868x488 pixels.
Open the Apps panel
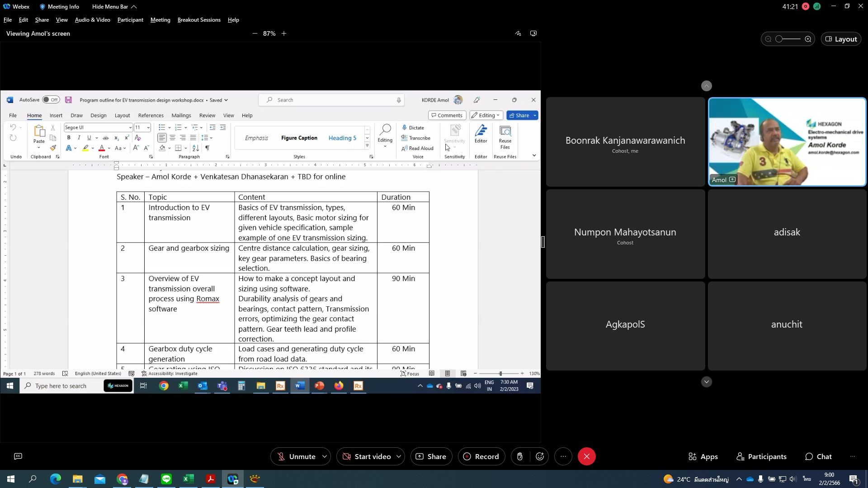pyautogui.click(x=703, y=456)
